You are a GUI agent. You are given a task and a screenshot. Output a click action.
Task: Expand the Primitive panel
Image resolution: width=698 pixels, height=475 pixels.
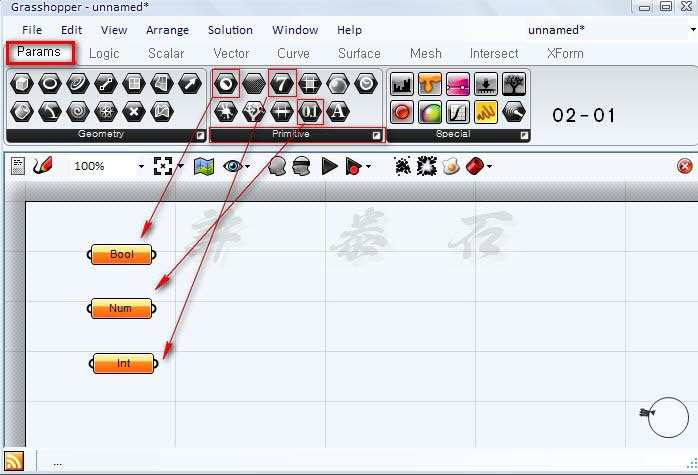[377, 134]
